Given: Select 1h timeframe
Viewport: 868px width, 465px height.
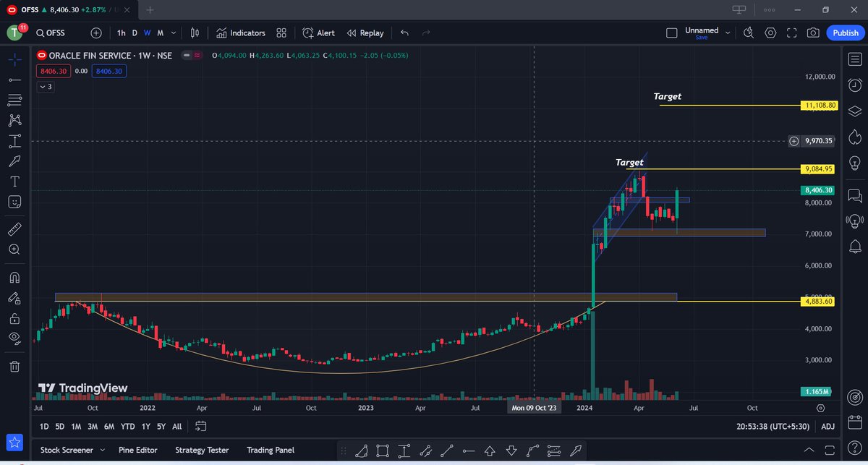Looking at the screenshot, I should (x=121, y=33).
